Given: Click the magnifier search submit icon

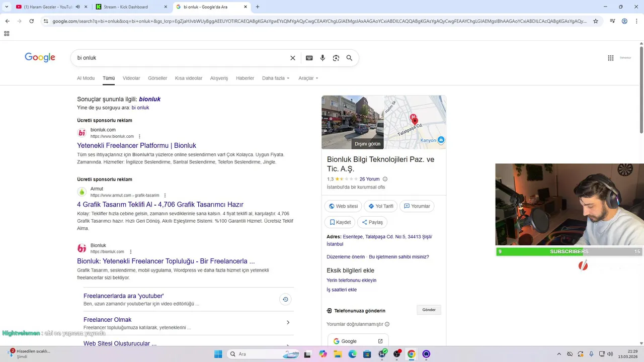Looking at the screenshot, I should (349, 58).
